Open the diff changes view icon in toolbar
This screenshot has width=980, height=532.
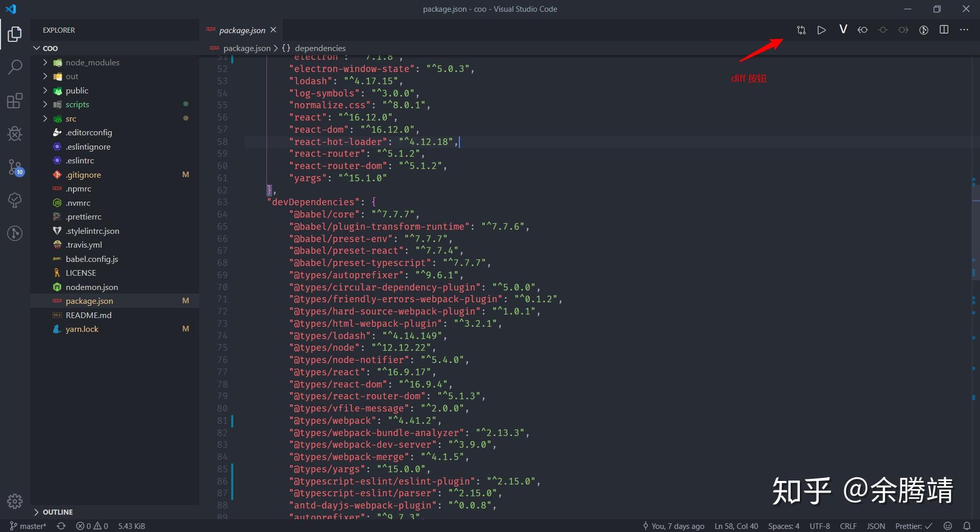tap(801, 30)
